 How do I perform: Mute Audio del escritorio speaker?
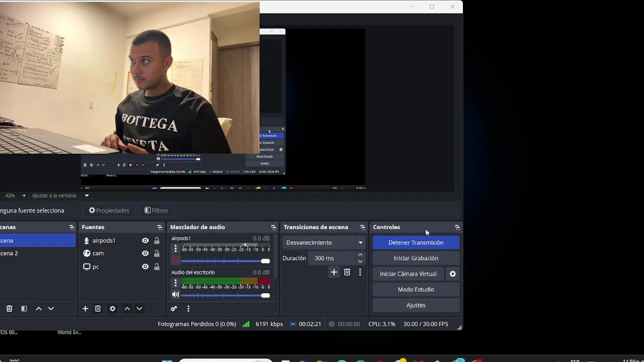(x=175, y=295)
